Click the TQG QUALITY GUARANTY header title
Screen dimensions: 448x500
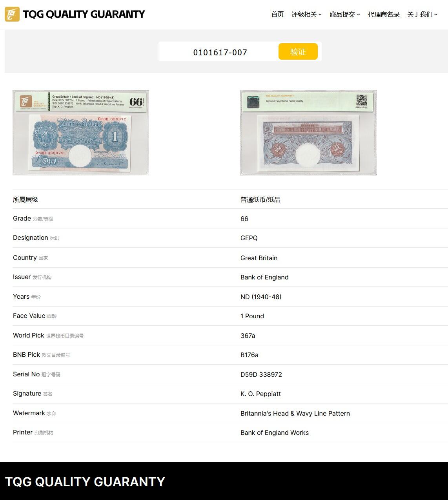[x=84, y=14]
